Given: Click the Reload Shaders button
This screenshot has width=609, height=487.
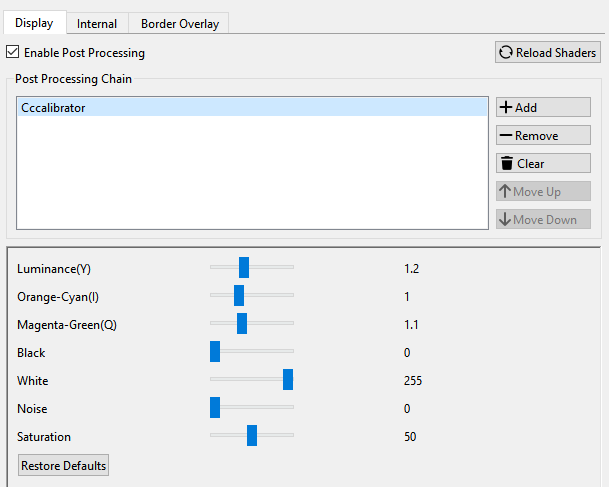Looking at the screenshot, I should (x=548, y=52).
